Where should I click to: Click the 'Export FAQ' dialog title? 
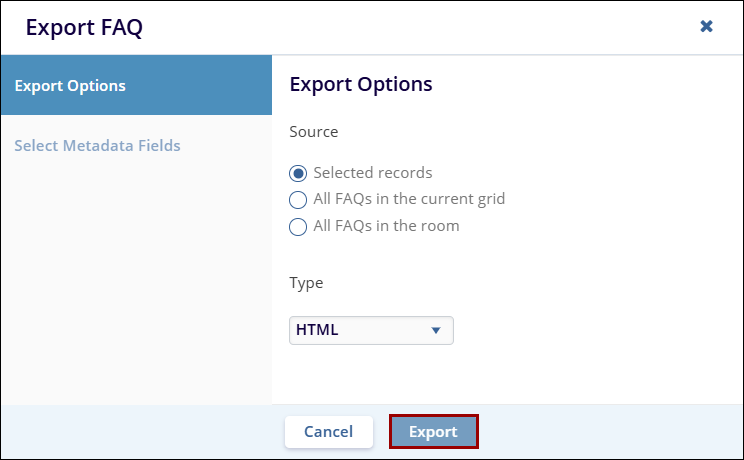84,27
